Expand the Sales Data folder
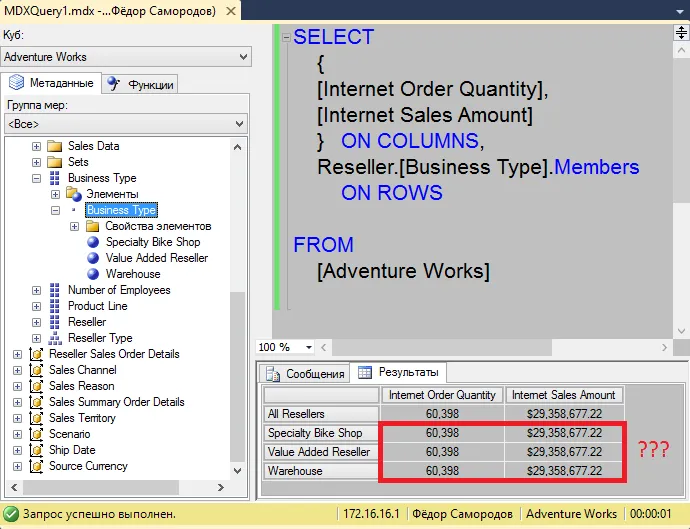 (37, 146)
